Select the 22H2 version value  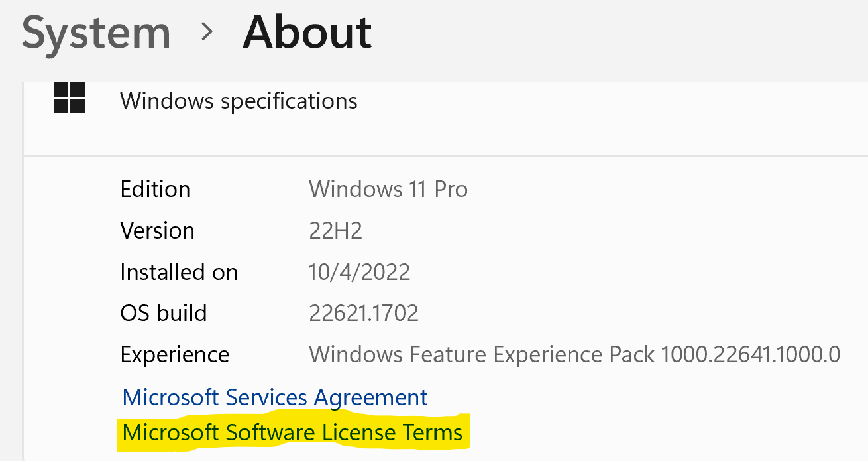[335, 231]
